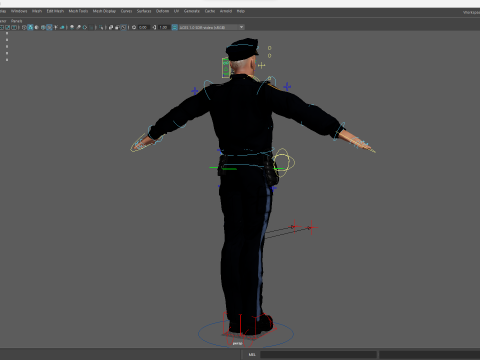Image resolution: width=480 pixels, height=360 pixels.
Task: Click the X-Ray display icon
Action: (x=111, y=27)
